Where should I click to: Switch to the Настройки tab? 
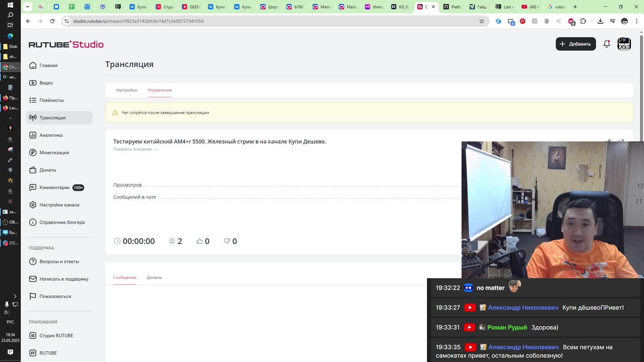coord(126,90)
